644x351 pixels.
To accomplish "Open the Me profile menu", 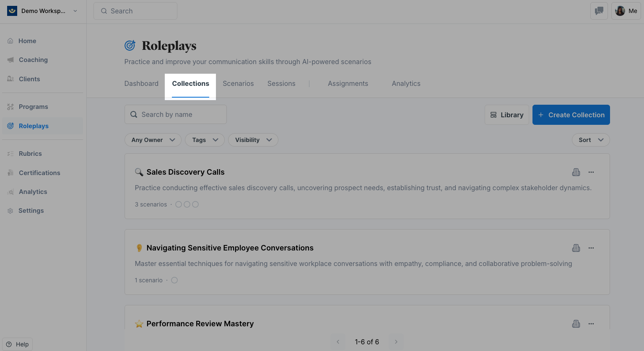I will click(x=626, y=11).
